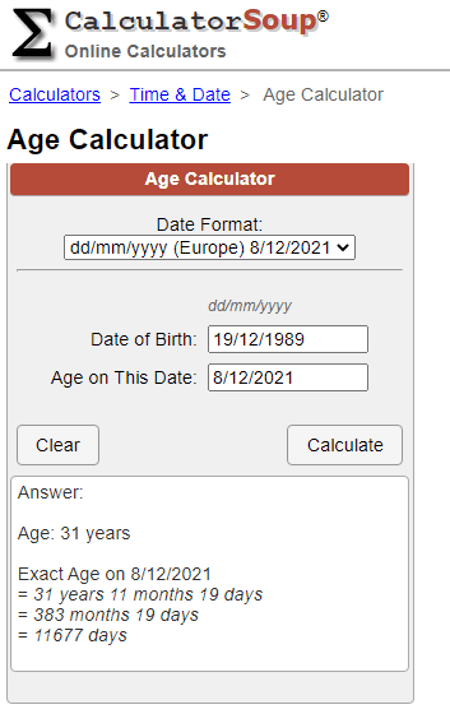Click the Clear button
This screenshot has height=714, width=450.
58,445
